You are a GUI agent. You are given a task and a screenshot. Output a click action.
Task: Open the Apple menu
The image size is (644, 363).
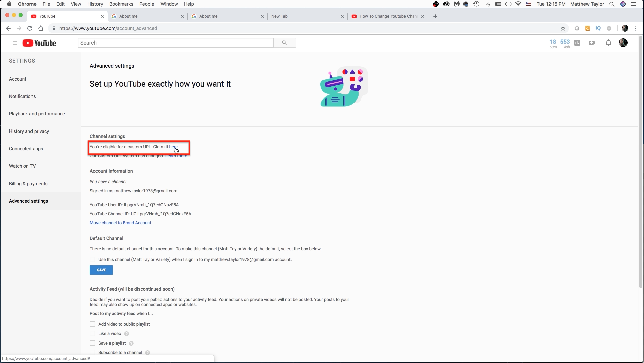coord(9,4)
